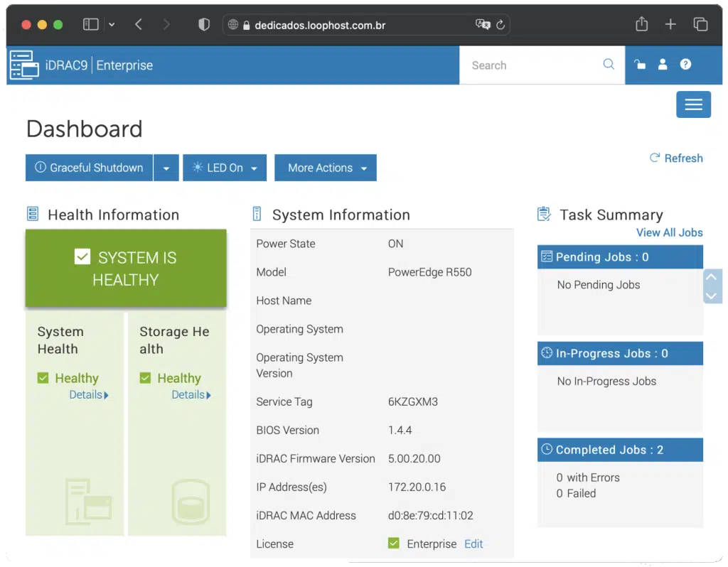Click the iDRAC9 server logo icon
728x567 pixels.
click(x=24, y=65)
